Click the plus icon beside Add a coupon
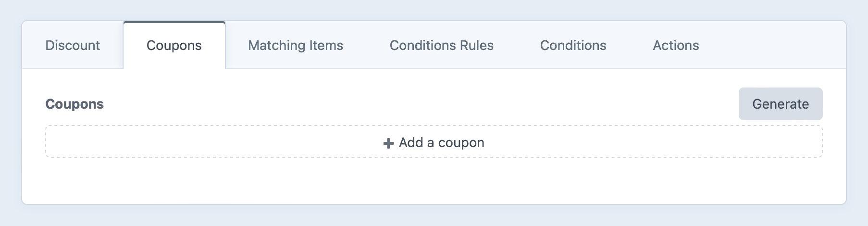This screenshot has width=868, height=226. coord(388,143)
